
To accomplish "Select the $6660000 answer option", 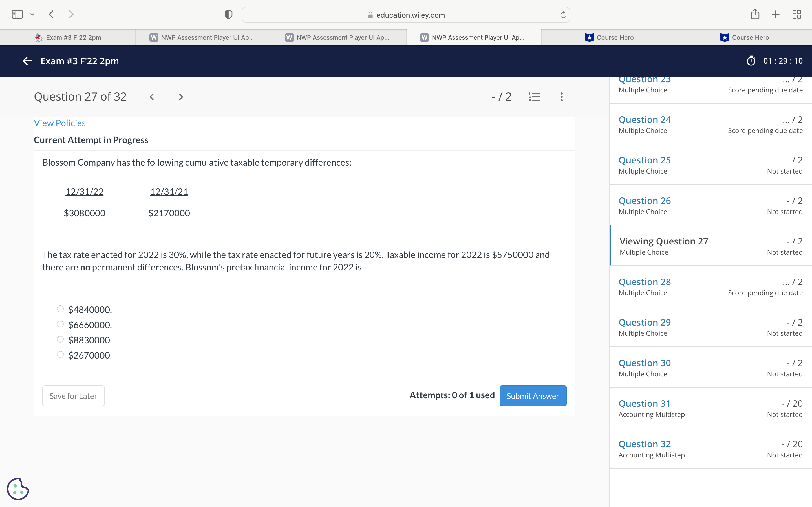I will [x=60, y=324].
